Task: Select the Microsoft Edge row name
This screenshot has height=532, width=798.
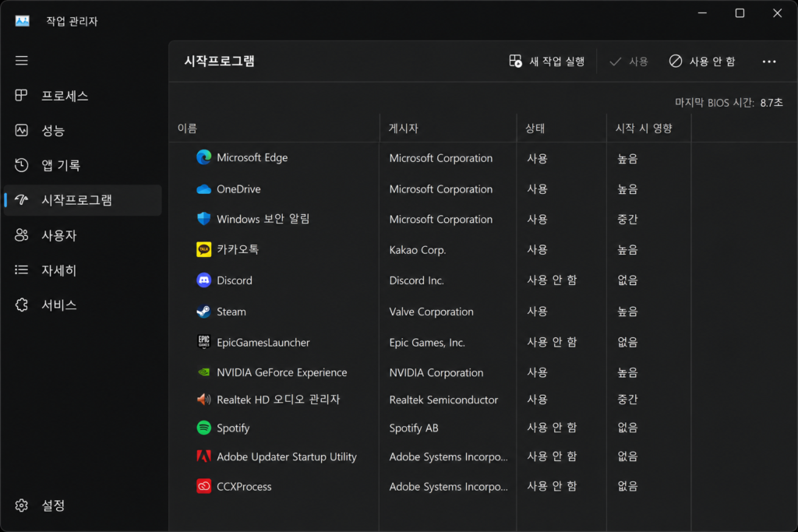Action: click(252, 157)
